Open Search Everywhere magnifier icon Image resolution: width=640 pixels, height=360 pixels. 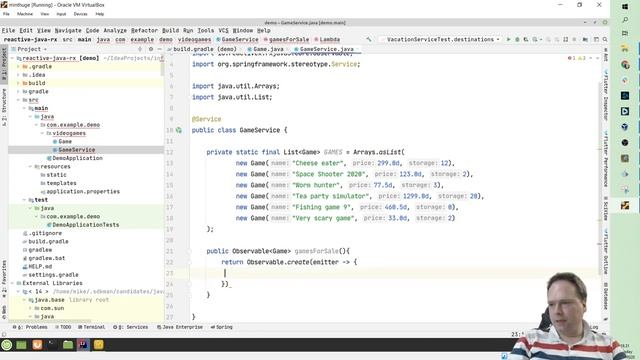(605, 40)
